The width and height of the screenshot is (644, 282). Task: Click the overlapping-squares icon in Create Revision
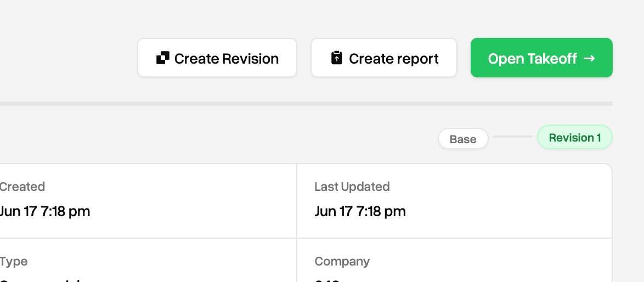click(x=162, y=58)
